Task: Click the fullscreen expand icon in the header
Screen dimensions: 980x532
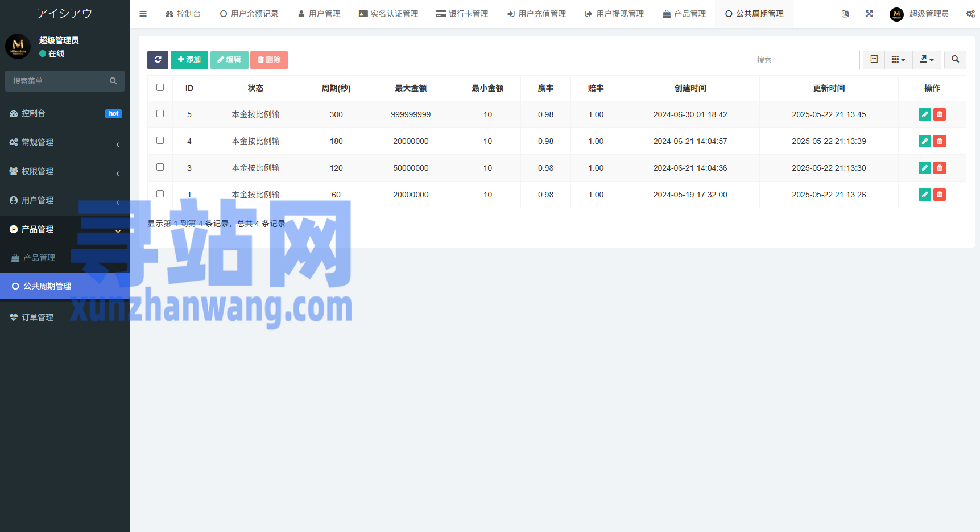Action: click(x=869, y=14)
